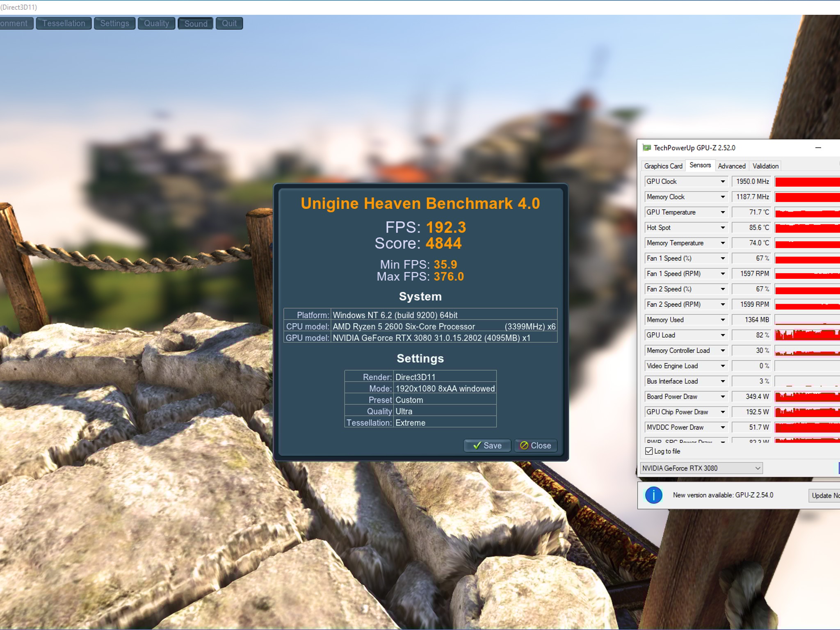The image size is (840, 630).
Task: Open the GPU Temperature sensor dropdown arrow
Action: coord(723,212)
